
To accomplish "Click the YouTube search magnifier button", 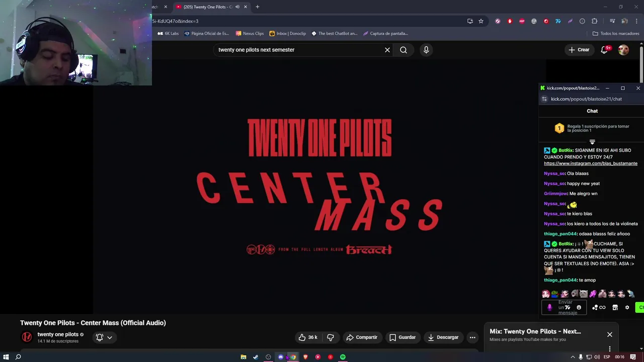I will tap(404, 50).
